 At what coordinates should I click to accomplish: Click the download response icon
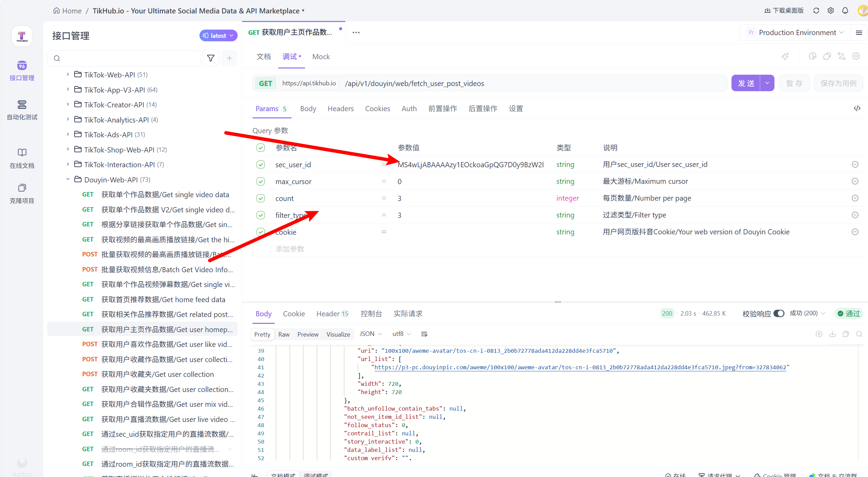coord(832,334)
